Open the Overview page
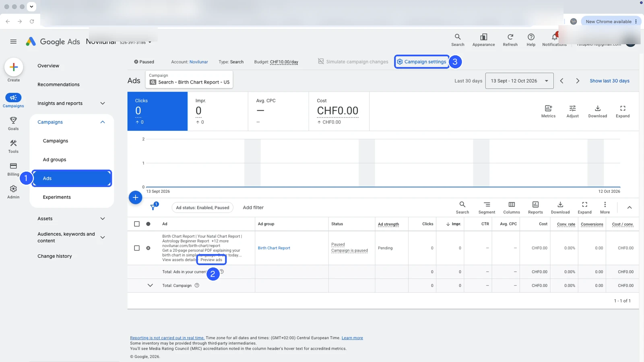The image size is (644, 362). point(48,66)
